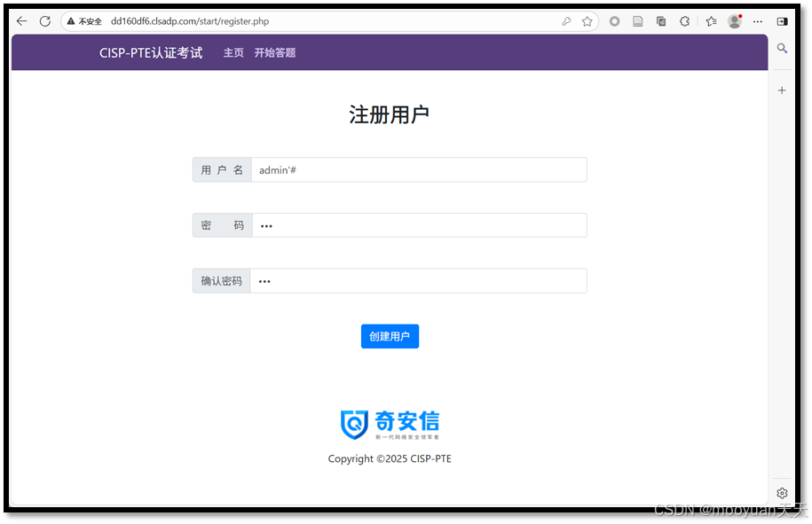Open the "主页" navigation menu item
This screenshot has height=524, width=812.
point(233,52)
